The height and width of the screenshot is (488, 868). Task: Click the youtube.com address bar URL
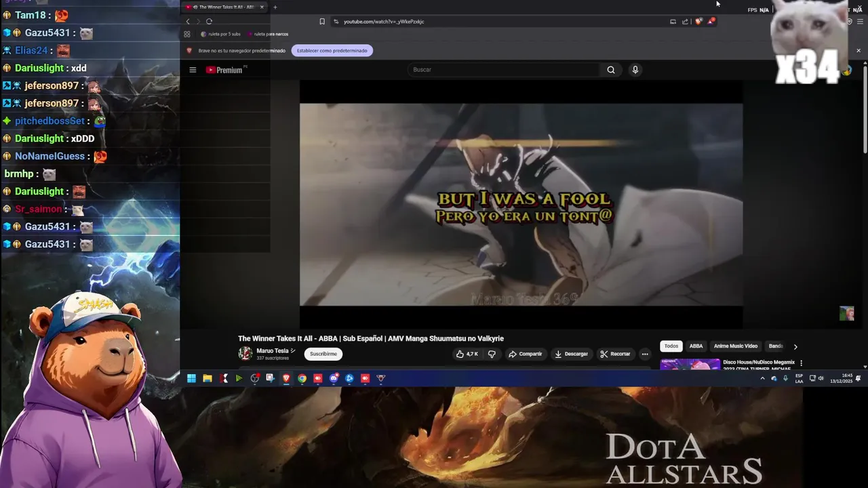coord(384,22)
